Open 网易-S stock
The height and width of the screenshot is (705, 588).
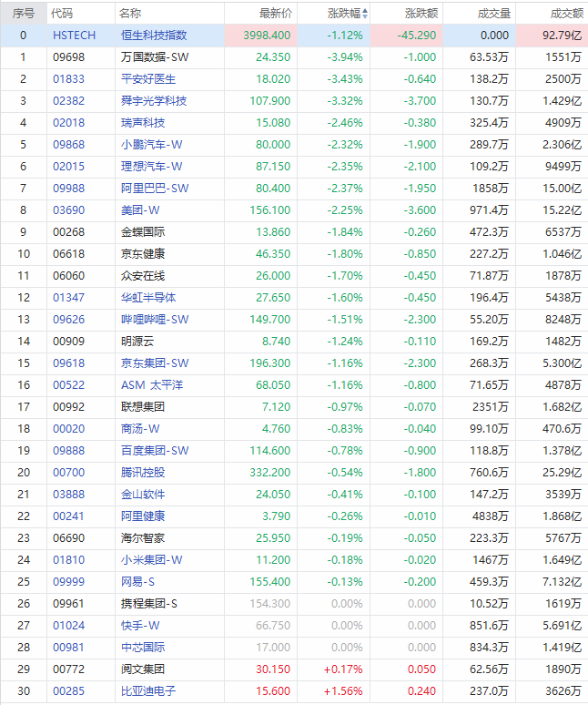click(137, 582)
